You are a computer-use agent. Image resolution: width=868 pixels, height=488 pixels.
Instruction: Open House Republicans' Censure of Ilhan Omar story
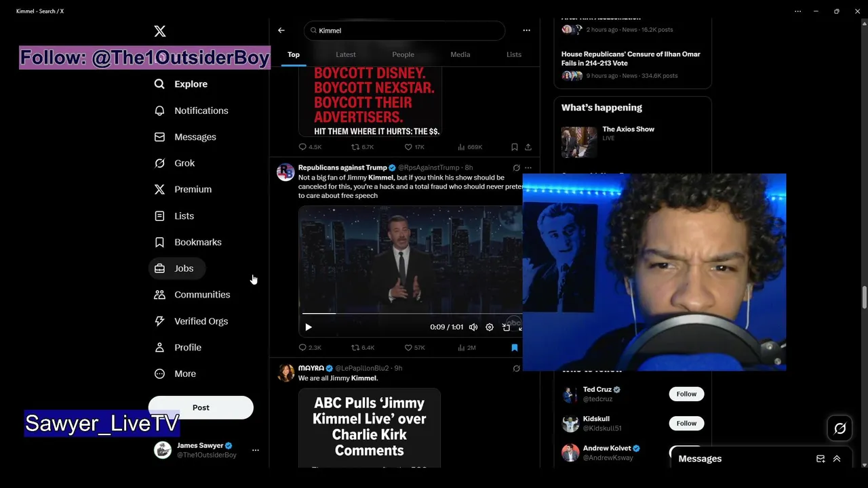(x=632, y=64)
